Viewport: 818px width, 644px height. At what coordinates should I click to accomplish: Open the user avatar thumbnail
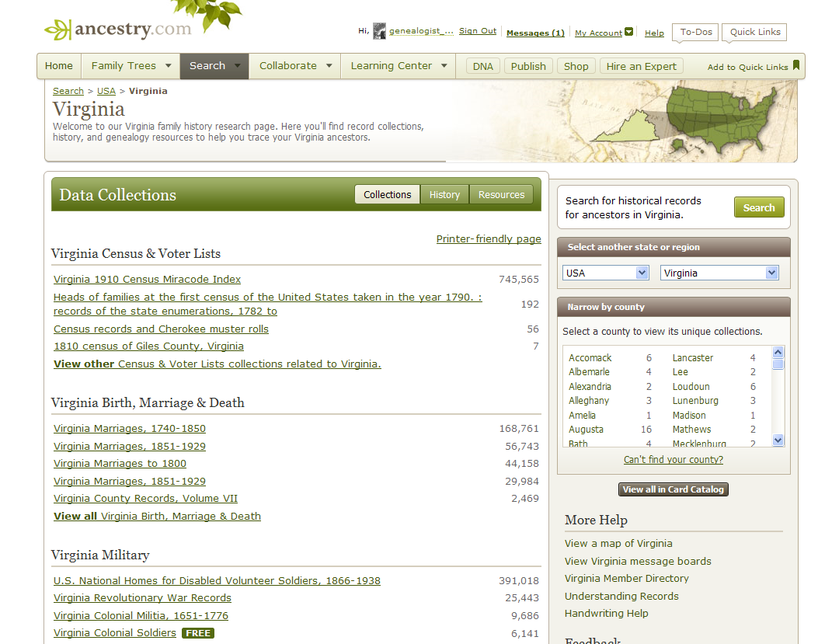pos(379,31)
